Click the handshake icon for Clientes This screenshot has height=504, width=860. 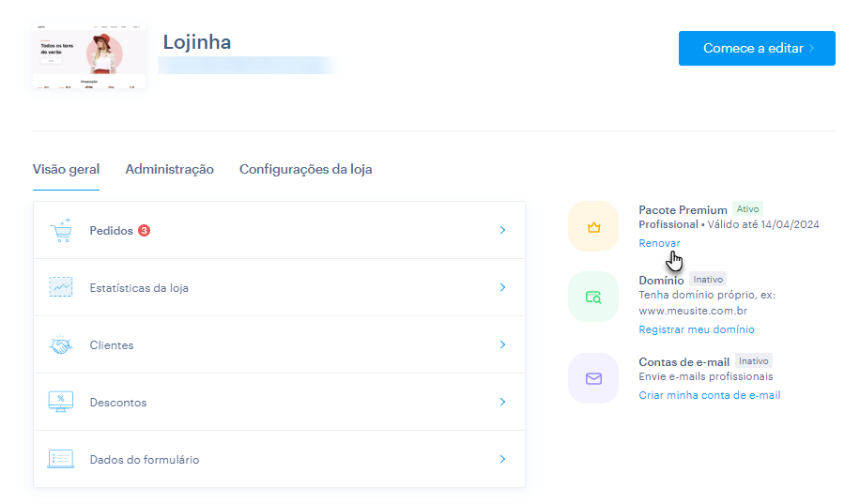tap(61, 344)
